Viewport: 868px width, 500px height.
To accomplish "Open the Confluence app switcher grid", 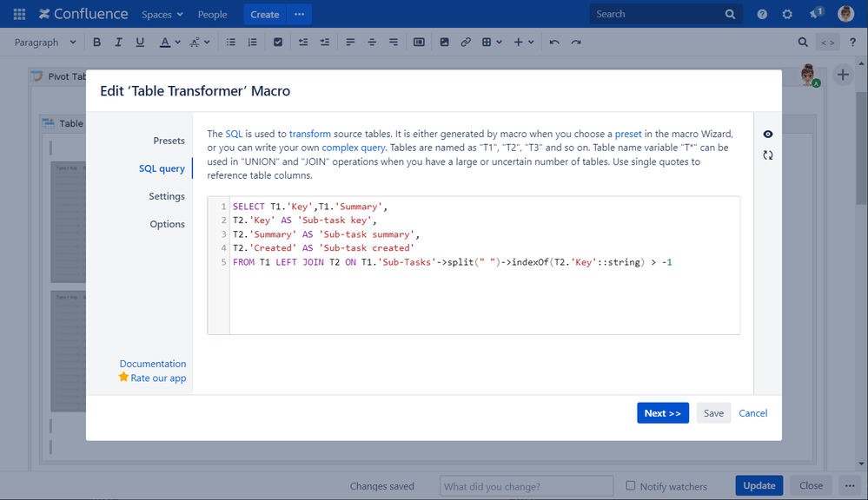I will (19, 14).
